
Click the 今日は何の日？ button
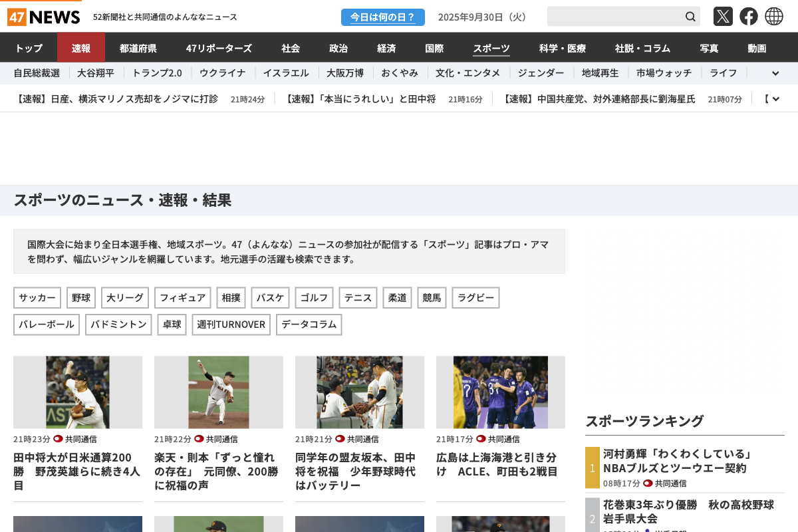coord(382,17)
